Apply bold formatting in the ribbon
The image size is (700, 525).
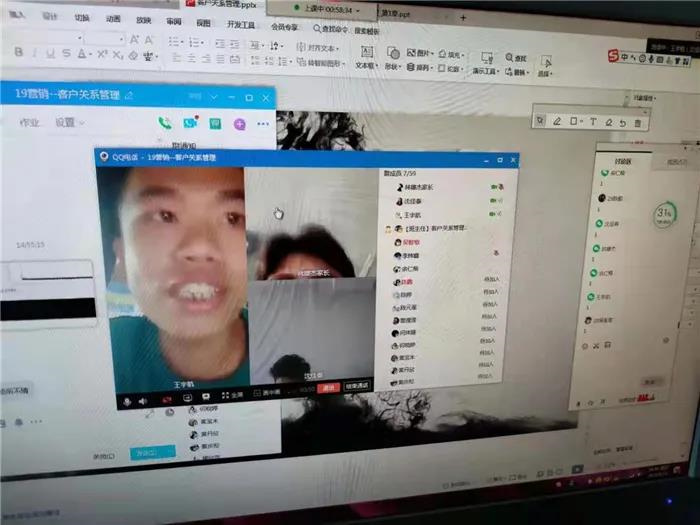click(x=20, y=52)
